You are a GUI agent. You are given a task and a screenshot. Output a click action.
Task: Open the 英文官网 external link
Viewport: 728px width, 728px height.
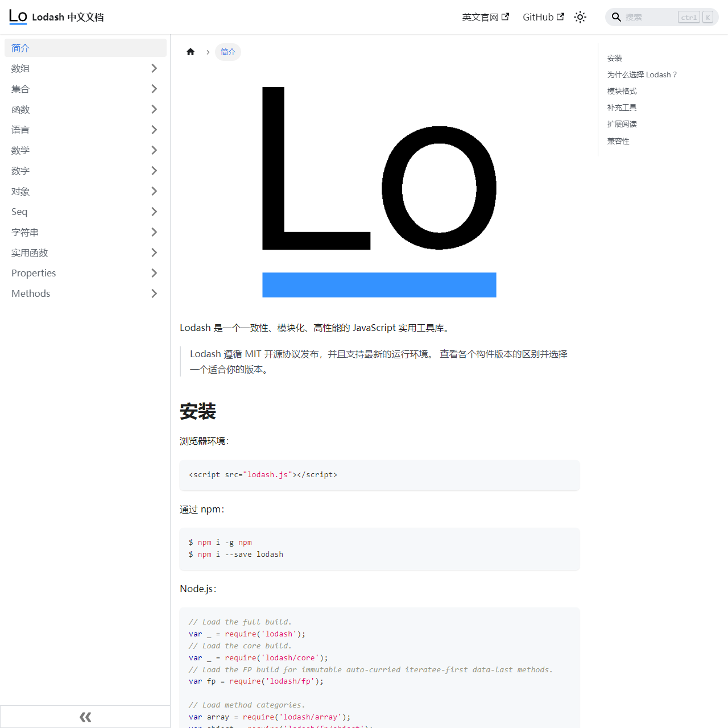click(485, 17)
